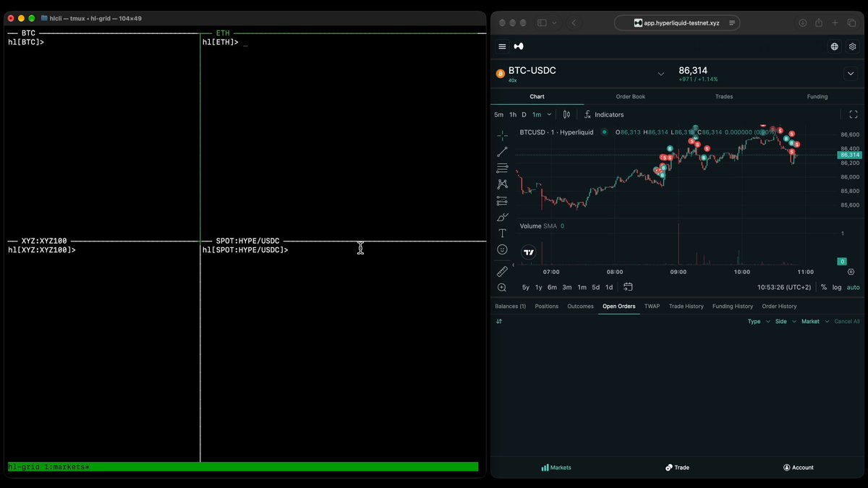
Task: Open the Side filter dropdown
Action: [786, 321]
